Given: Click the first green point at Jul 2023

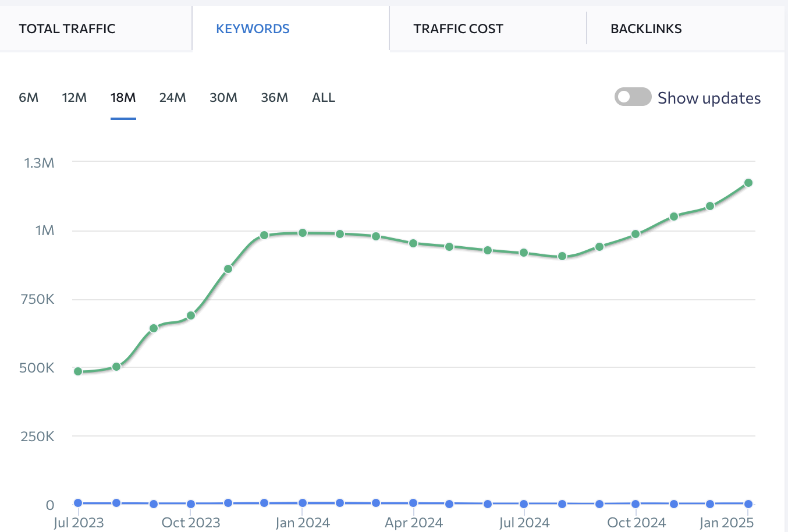Looking at the screenshot, I should 78,371.
